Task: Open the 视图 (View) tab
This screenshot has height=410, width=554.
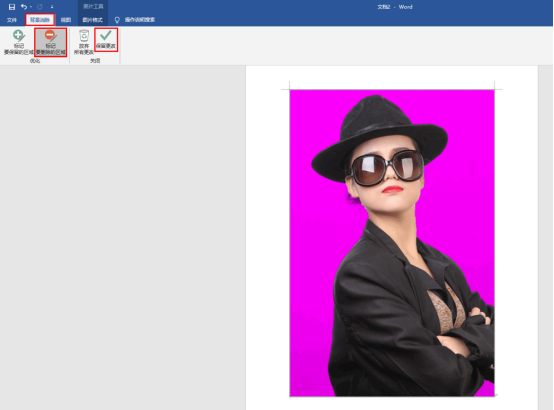Action: click(x=66, y=20)
